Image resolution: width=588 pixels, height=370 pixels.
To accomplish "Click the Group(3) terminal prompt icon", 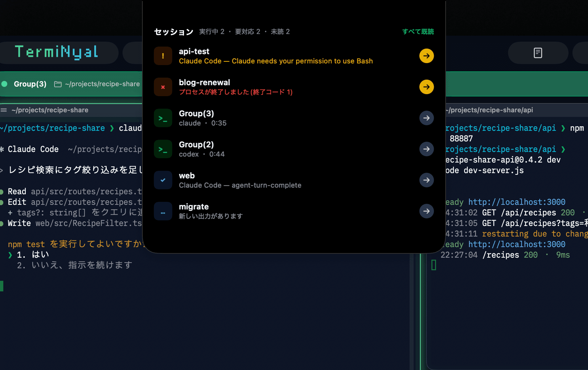I will point(163,118).
